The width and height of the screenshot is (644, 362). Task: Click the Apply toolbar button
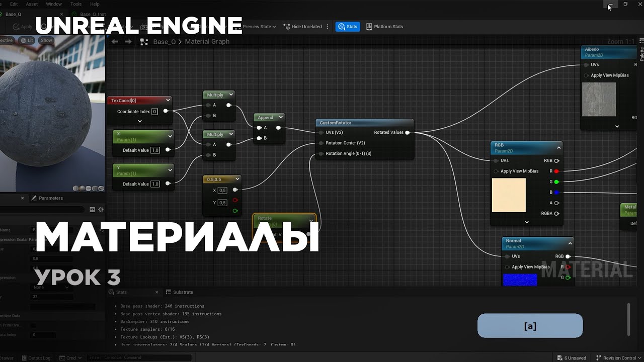[x=22, y=27]
